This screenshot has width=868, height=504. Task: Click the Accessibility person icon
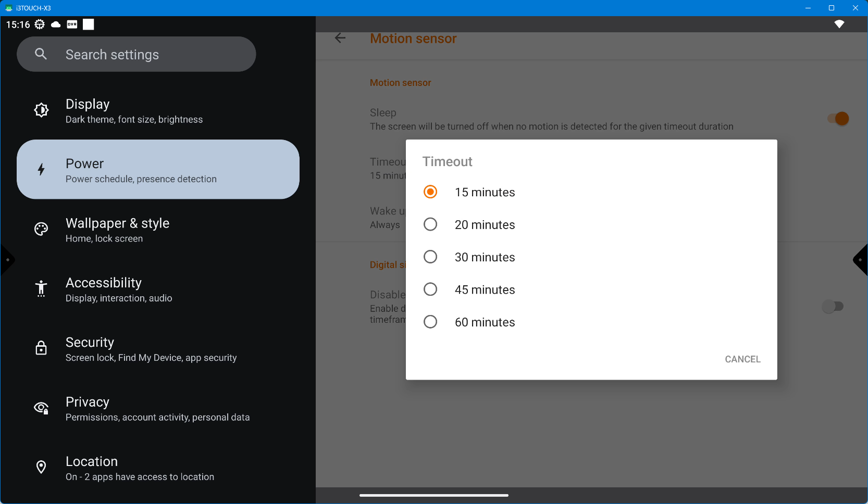coord(41,288)
